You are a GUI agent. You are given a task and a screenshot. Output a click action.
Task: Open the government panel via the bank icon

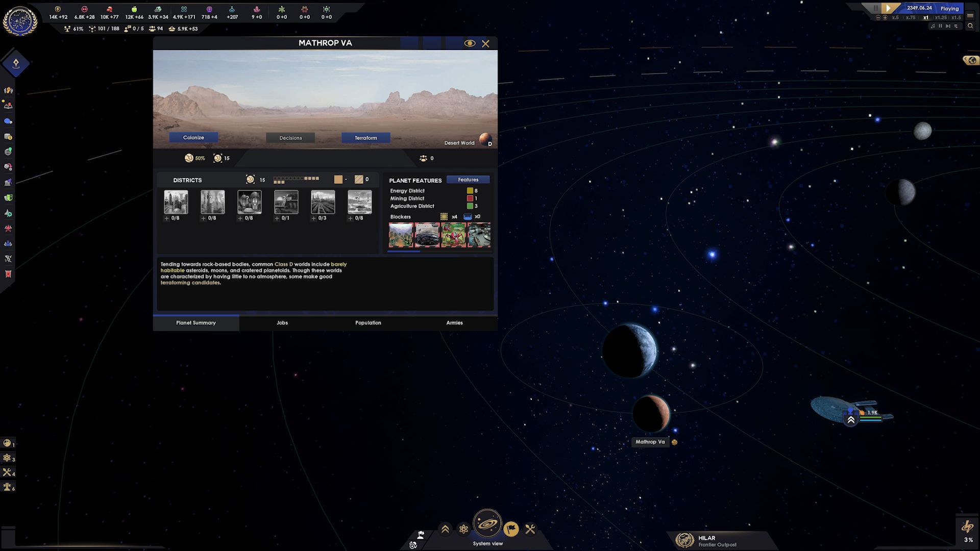[8, 182]
